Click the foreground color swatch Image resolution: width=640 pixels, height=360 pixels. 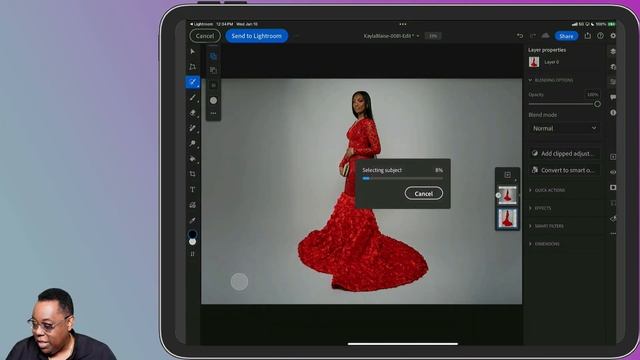192,234
